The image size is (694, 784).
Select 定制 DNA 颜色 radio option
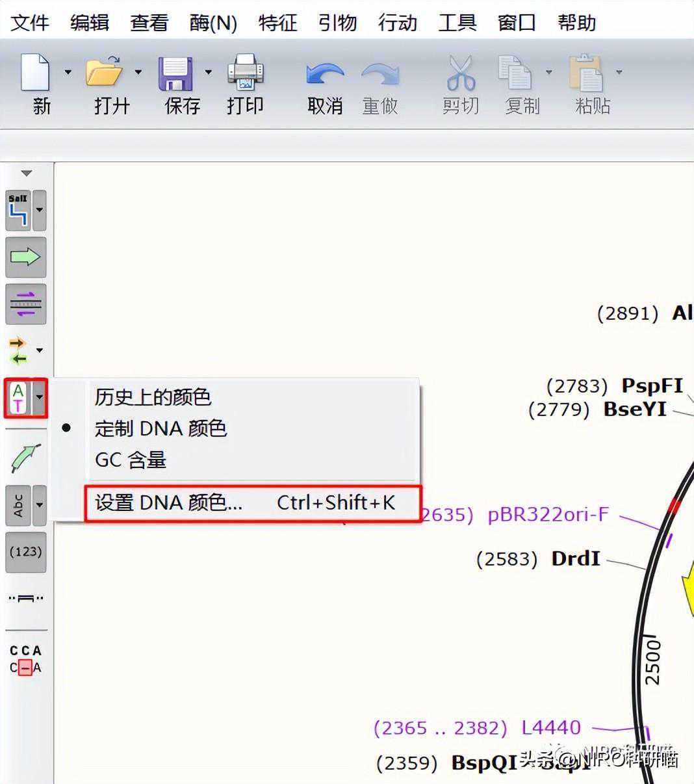coord(161,428)
